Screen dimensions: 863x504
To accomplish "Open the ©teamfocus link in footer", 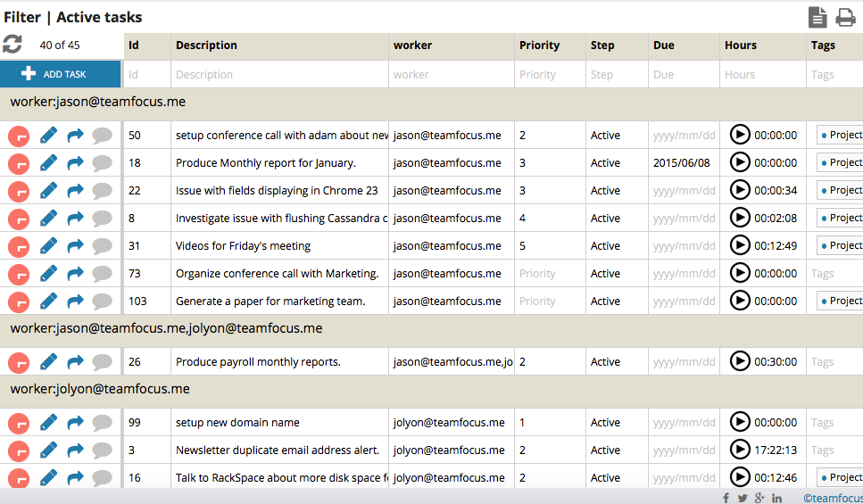I will (832, 498).
